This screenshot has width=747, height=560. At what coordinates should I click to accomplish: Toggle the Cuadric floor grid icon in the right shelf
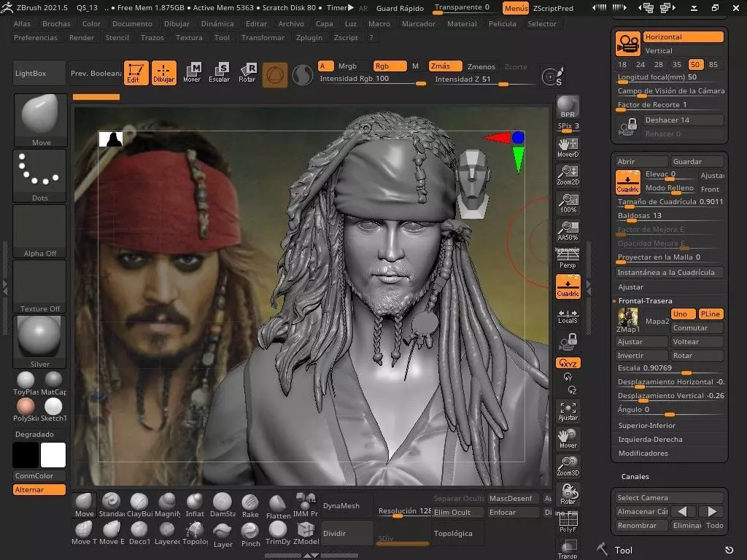pos(568,287)
